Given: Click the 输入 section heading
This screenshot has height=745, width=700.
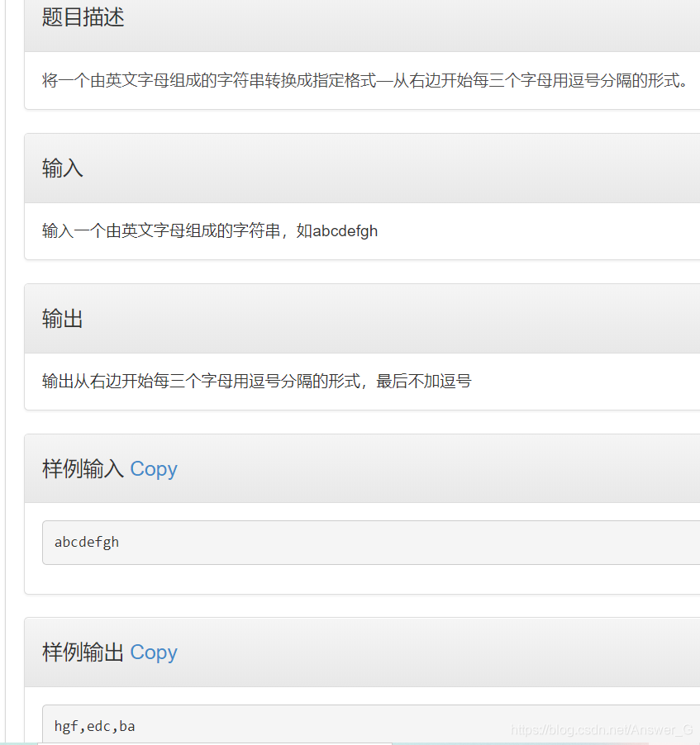Looking at the screenshot, I should tap(63, 168).
